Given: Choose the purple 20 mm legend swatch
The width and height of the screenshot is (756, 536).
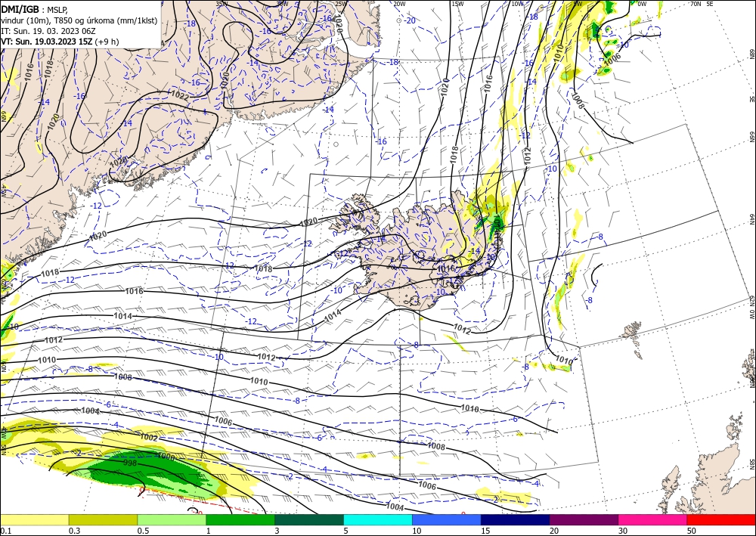Looking at the screenshot, I should point(584,519).
